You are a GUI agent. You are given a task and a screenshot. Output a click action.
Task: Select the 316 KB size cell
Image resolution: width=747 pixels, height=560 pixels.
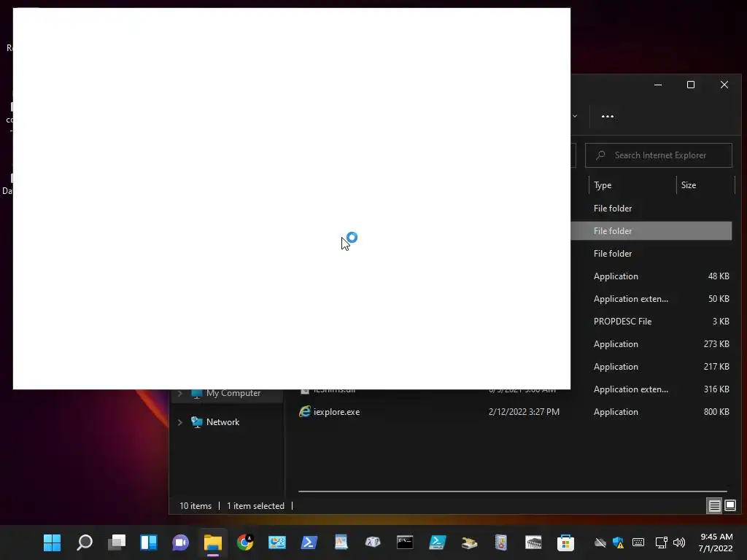pos(716,389)
